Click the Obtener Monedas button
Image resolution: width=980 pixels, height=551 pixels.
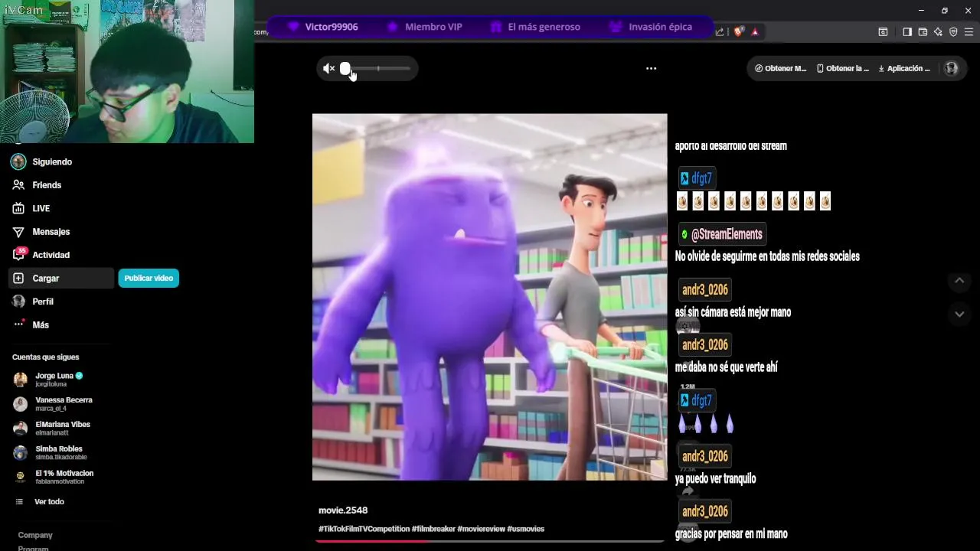[x=780, y=68]
